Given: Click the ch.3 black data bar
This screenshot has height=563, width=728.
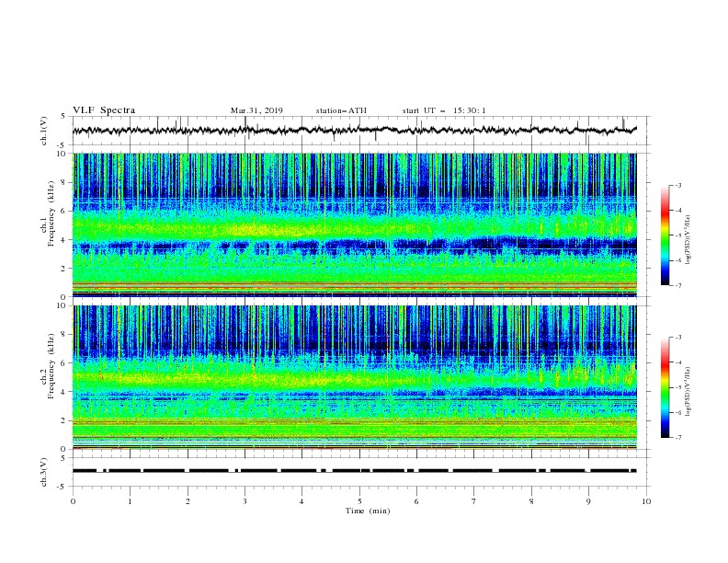Looking at the screenshot, I should click(354, 471).
